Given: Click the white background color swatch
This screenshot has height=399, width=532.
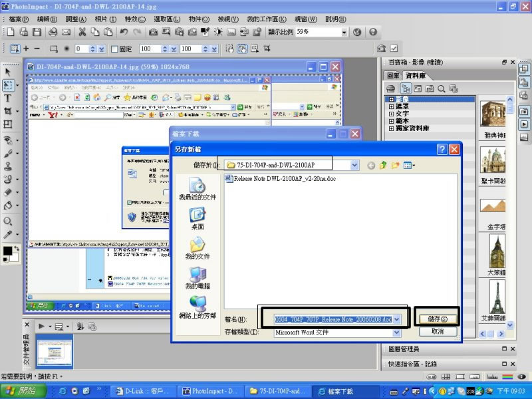Looking at the screenshot, I should pos(14,257).
